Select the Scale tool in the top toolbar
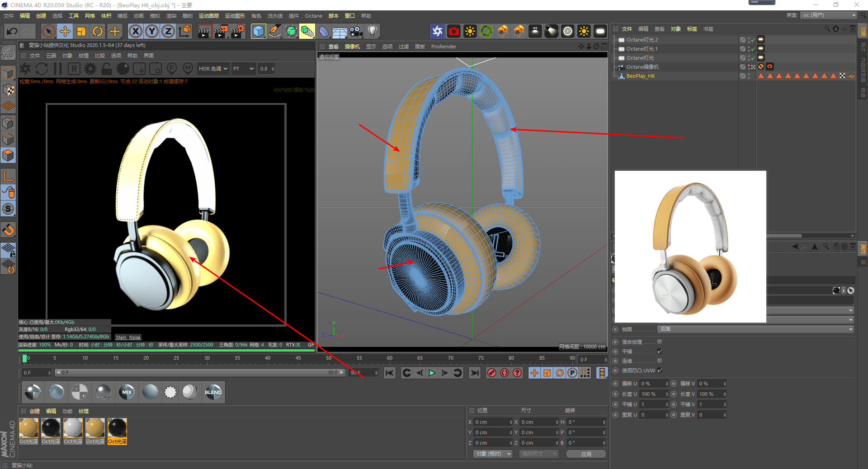The height and width of the screenshot is (469, 868). pos(81,31)
